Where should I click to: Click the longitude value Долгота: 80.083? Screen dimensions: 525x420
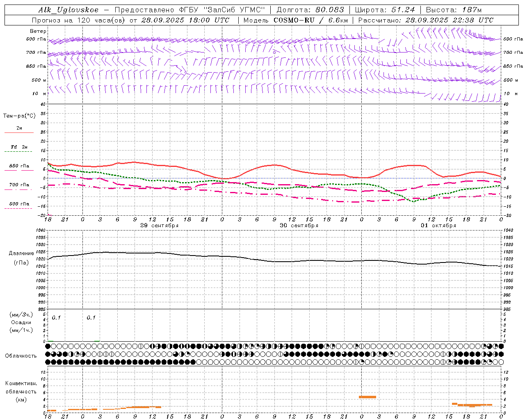(310, 10)
